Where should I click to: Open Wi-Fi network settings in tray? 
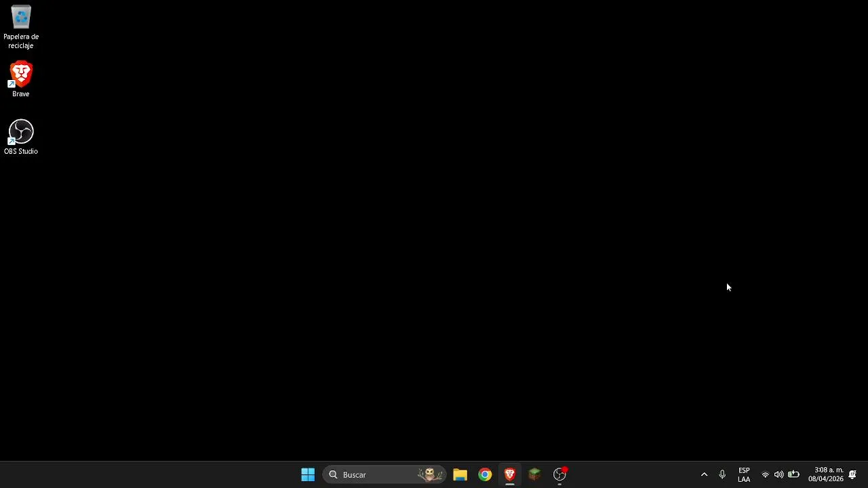[x=766, y=474]
